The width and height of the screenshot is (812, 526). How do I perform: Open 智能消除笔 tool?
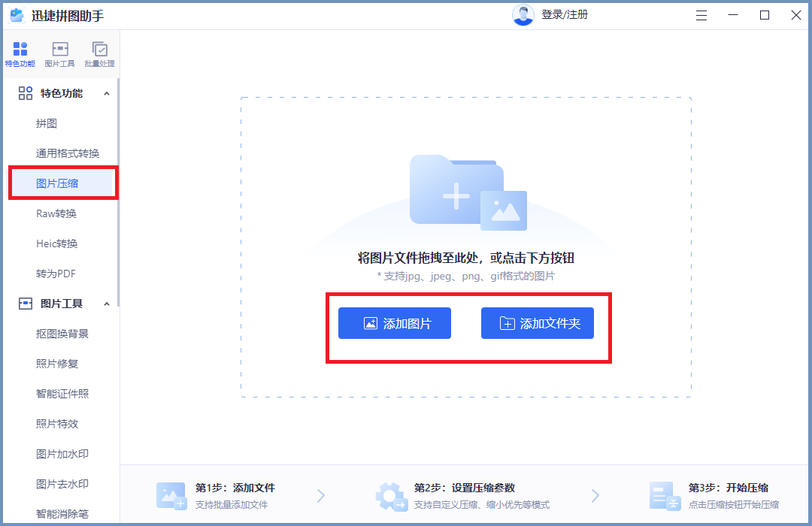62,513
